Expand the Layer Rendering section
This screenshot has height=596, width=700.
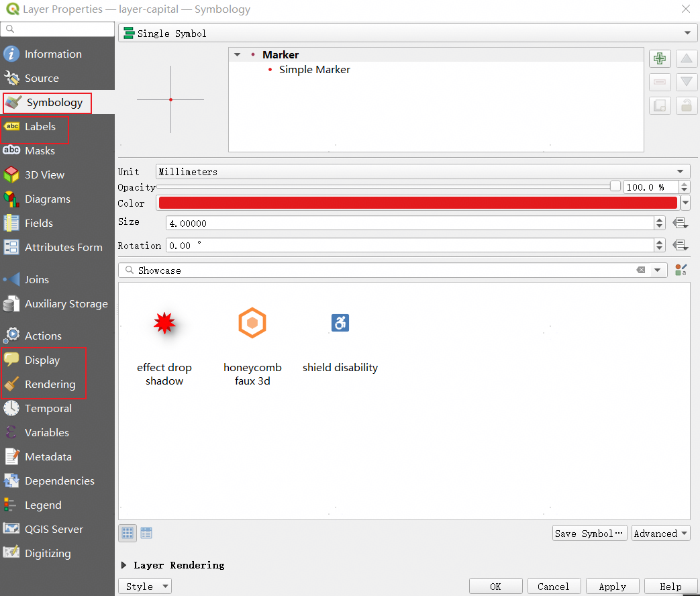tap(124, 565)
